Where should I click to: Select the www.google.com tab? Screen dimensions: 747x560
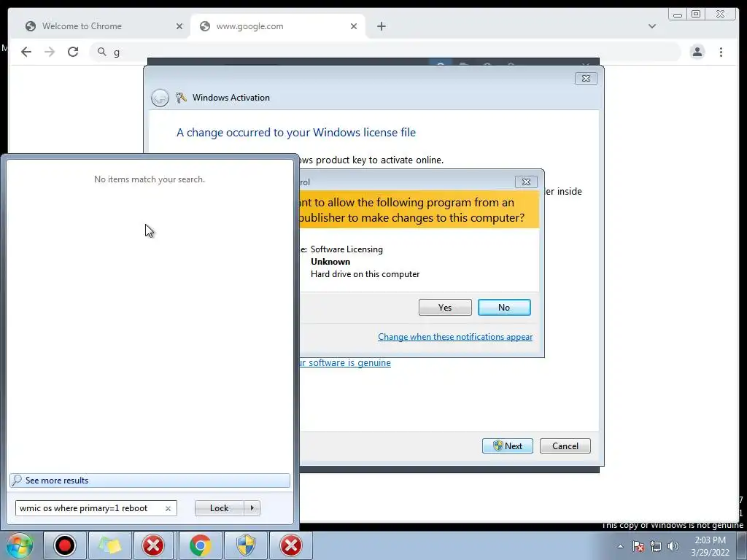[x=278, y=26]
